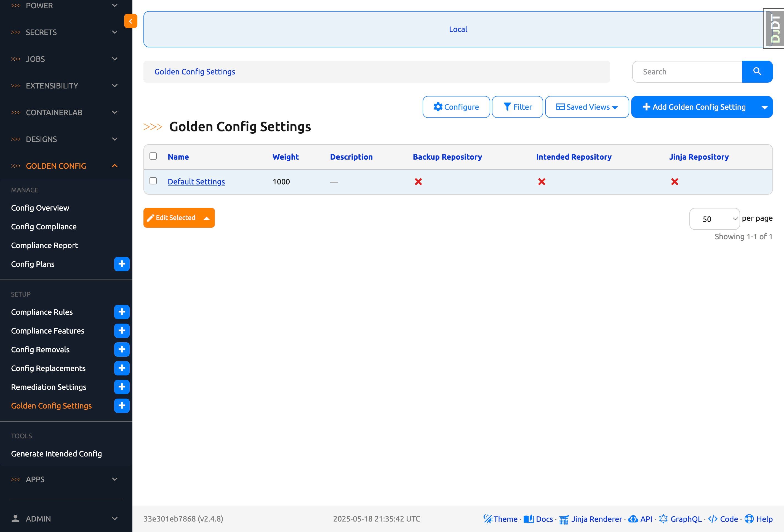The height and width of the screenshot is (532, 784).
Task: Open Config Compliance in the sidebar
Action: click(x=44, y=227)
